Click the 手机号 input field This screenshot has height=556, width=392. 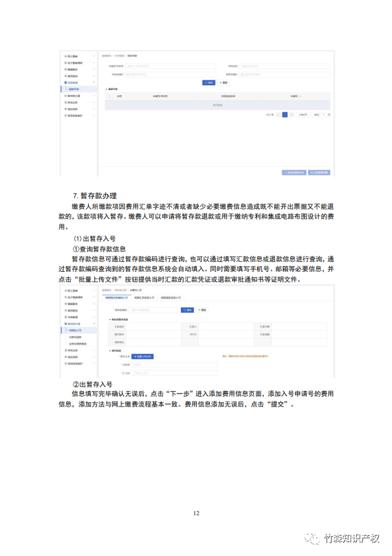pos(174,365)
